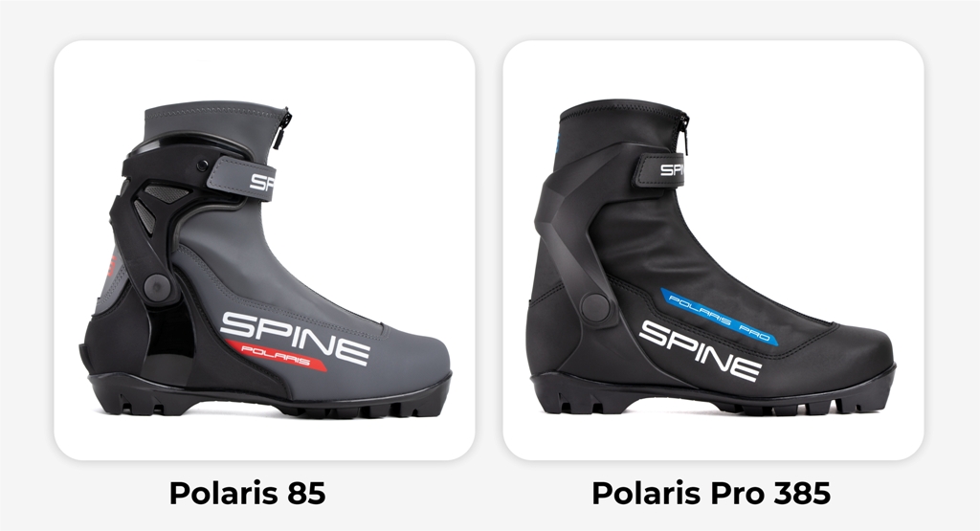Open the Polaris 85 product title
The height and width of the screenshot is (531, 980).
click(248, 493)
